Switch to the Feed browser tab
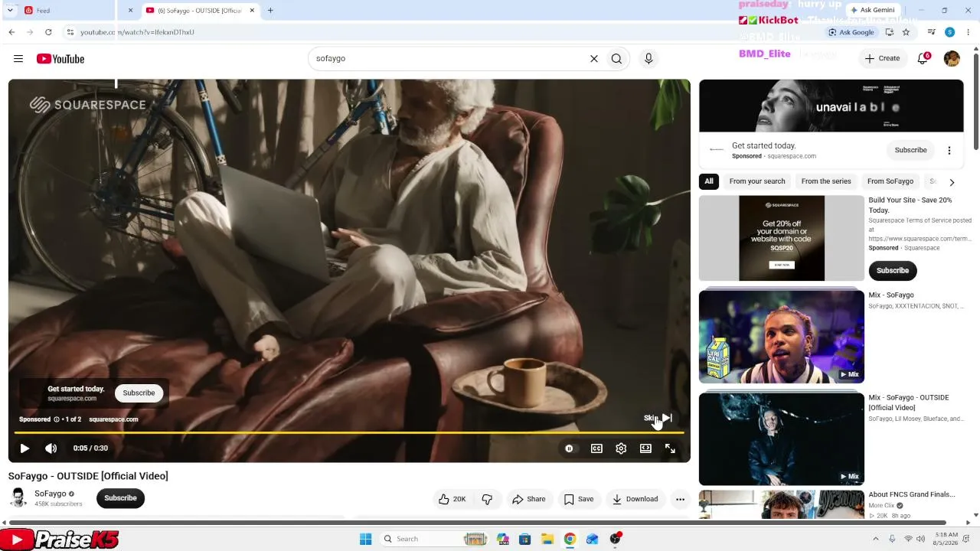 69,11
